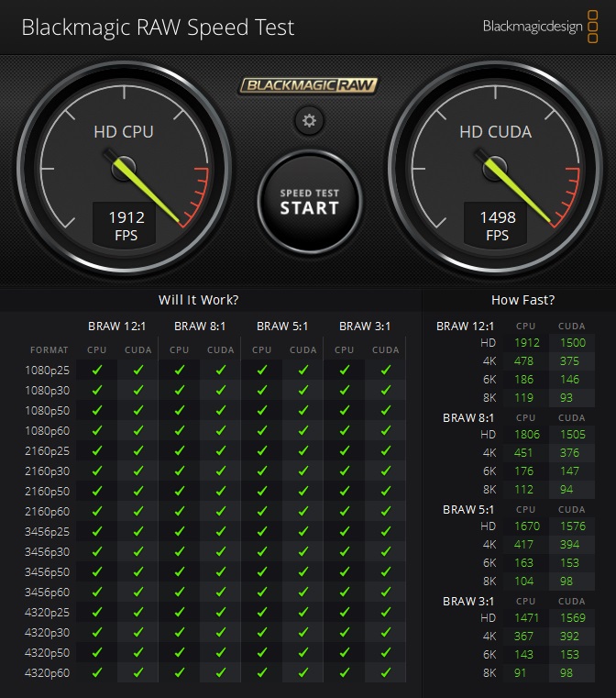616x698 pixels.
Task: Click the 4320p25 format row label
Action: (47, 612)
